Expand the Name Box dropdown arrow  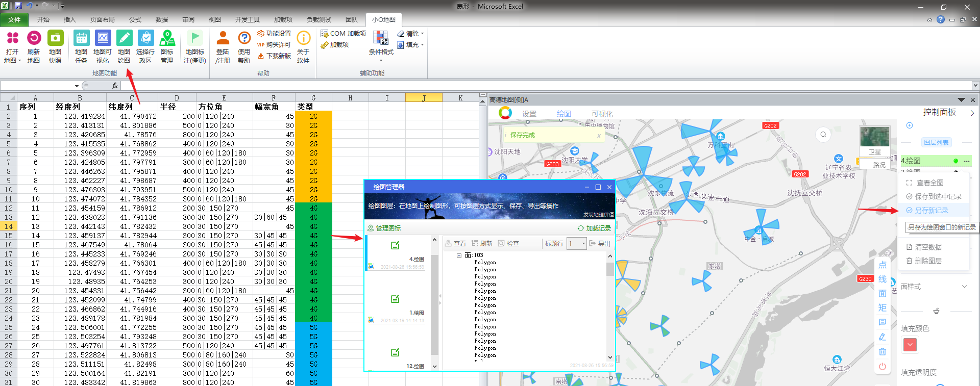77,86
